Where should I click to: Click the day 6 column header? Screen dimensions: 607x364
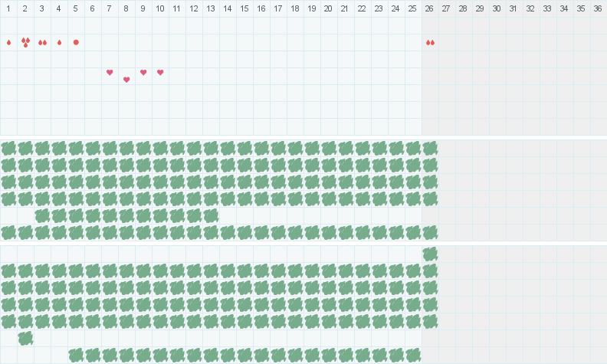point(93,8)
